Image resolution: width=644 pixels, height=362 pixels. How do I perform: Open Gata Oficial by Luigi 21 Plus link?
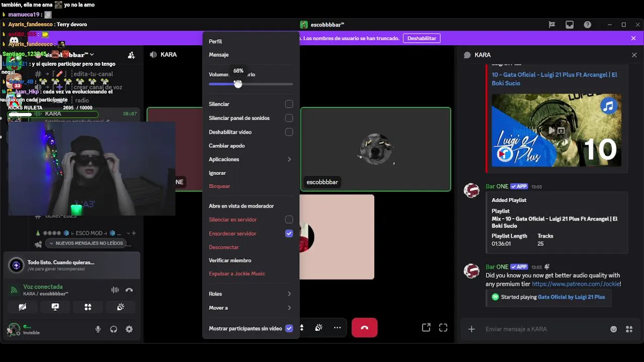point(571,297)
